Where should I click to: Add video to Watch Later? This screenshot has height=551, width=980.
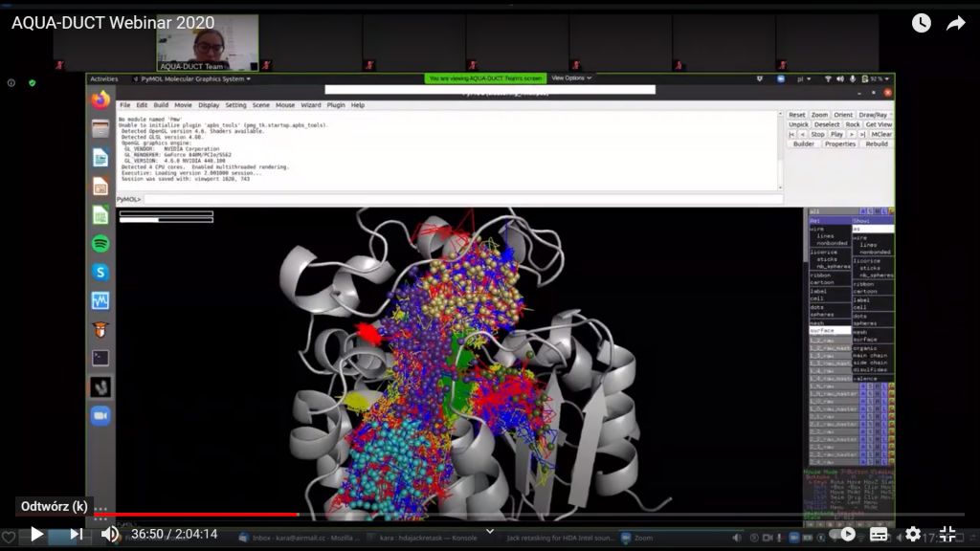922,23
